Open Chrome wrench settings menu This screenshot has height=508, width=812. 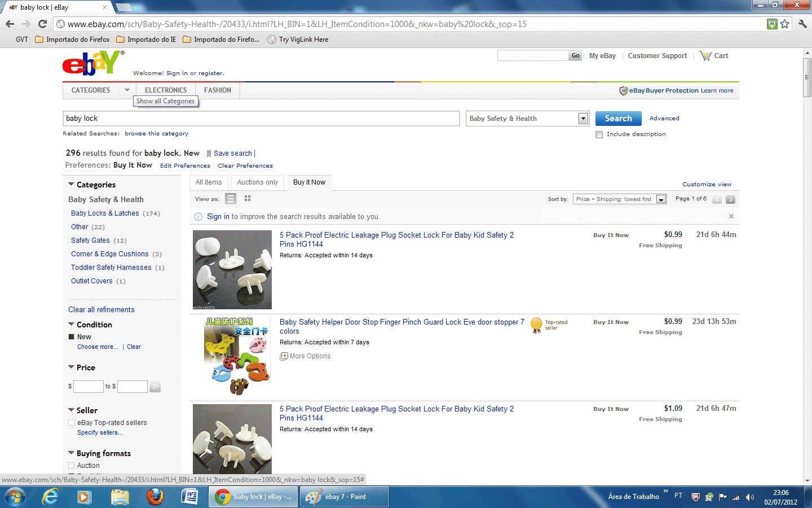click(802, 24)
